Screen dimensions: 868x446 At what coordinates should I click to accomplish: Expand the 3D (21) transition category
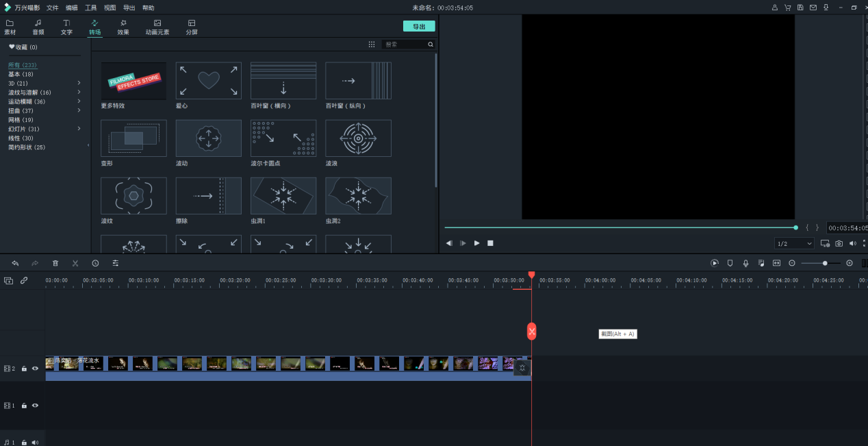click(x=79, y=83)
